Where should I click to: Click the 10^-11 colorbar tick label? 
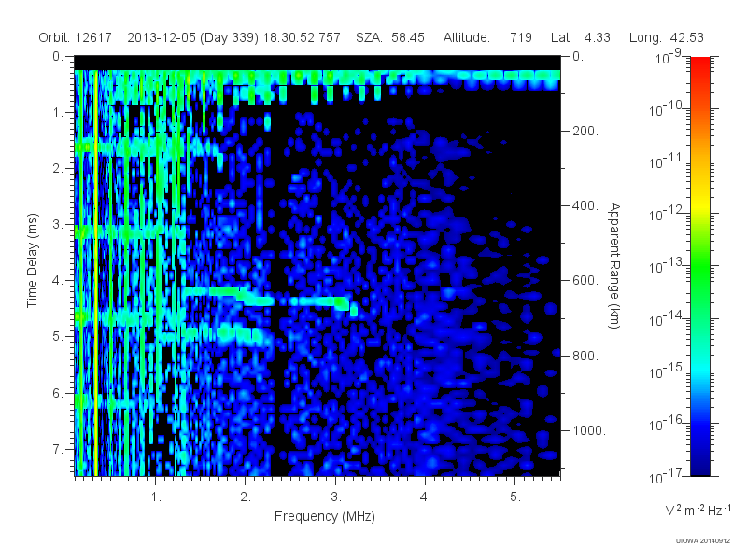click(x=667, y=161)
